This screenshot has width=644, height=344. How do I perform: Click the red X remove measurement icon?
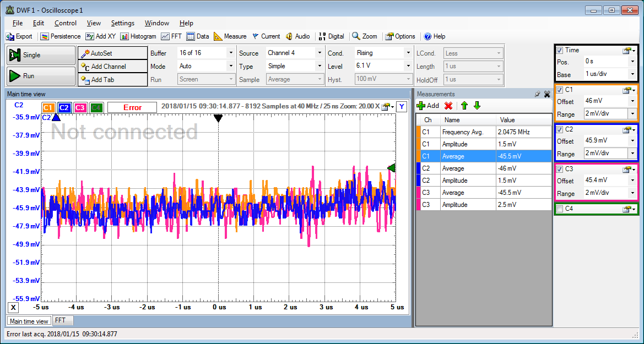pyautogui.click(x=448, y=106)
